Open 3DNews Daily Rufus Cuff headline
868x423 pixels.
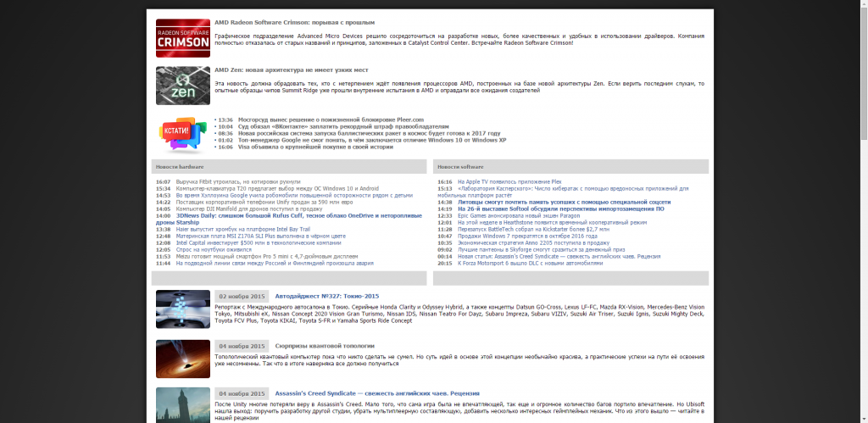pos(288,220)
